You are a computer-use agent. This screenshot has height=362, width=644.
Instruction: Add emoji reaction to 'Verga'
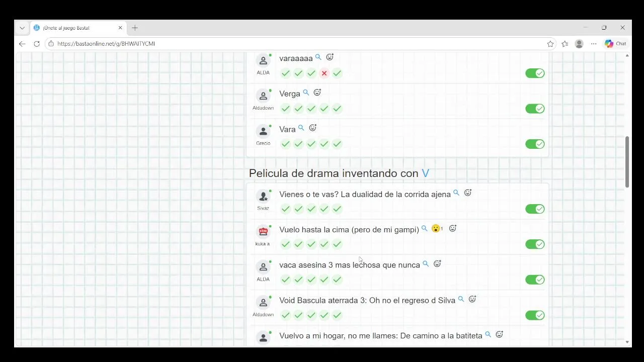pos(317,93)
